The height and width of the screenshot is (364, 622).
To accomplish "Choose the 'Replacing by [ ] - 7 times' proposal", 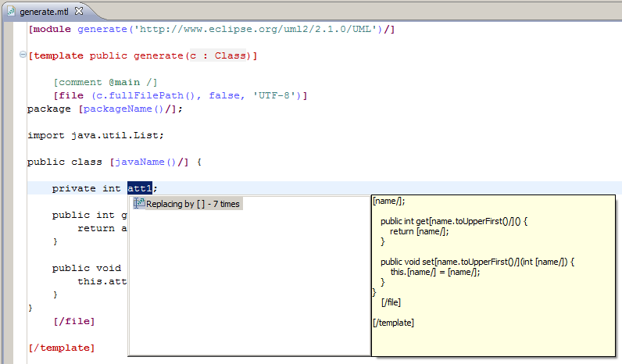I will coord(188,204).
